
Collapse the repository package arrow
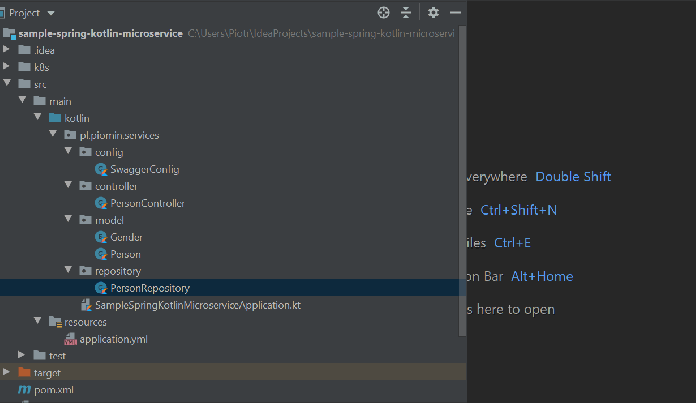pyautogui.click(x=67, y=270)
